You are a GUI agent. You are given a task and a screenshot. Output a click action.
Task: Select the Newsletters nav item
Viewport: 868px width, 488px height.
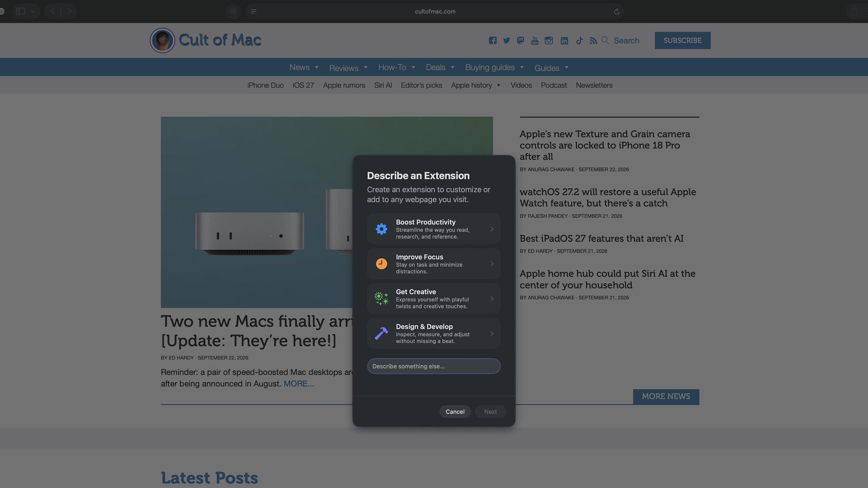coord(594,85)
